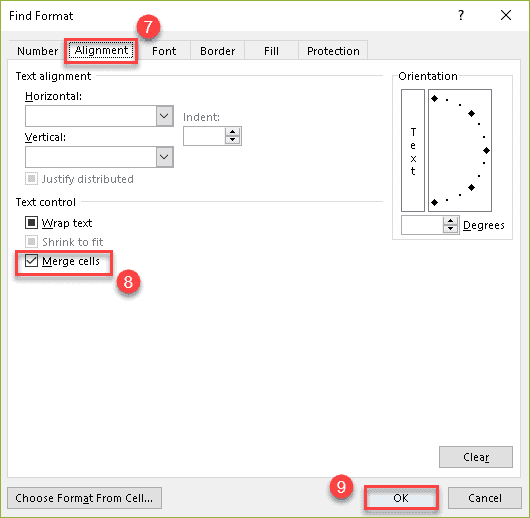Click the Indent value field
Image resolution: width=530 pixels, height=518 pixels.
click(x=204, y=136)
